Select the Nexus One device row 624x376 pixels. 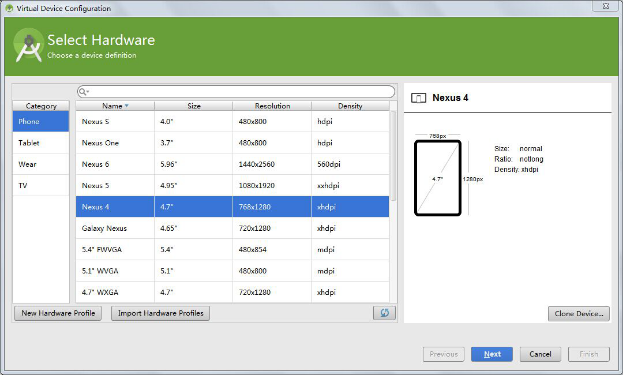coord(232,143)
